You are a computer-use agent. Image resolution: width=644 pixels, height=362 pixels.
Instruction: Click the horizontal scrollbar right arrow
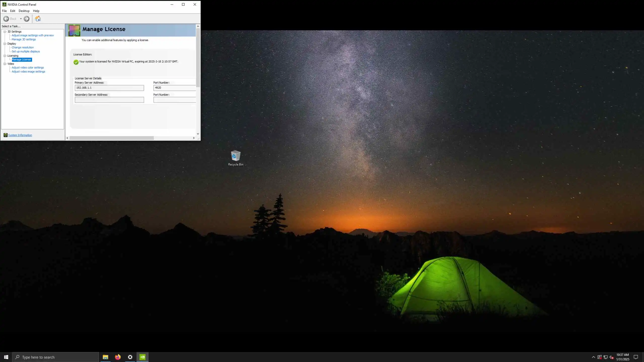coord(194,138)
